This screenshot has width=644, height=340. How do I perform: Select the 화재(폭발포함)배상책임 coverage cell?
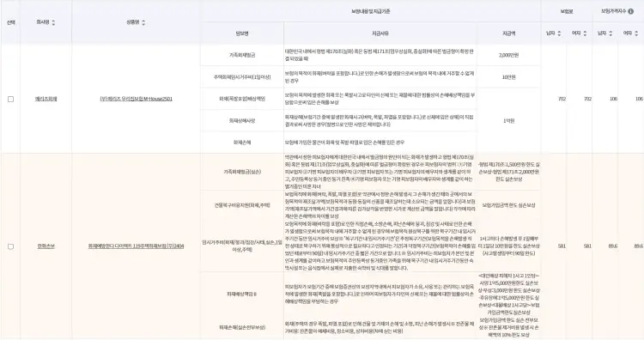coord(242,99)
